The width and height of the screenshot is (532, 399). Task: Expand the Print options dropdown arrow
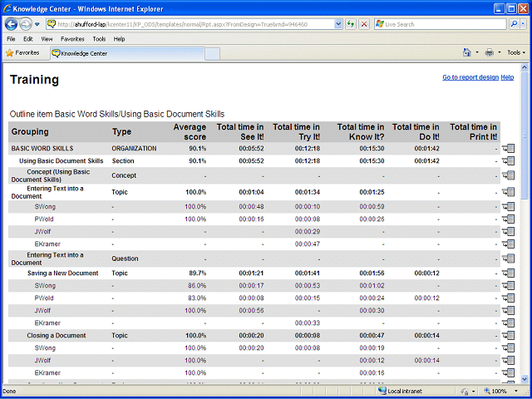tap(500, 52)
